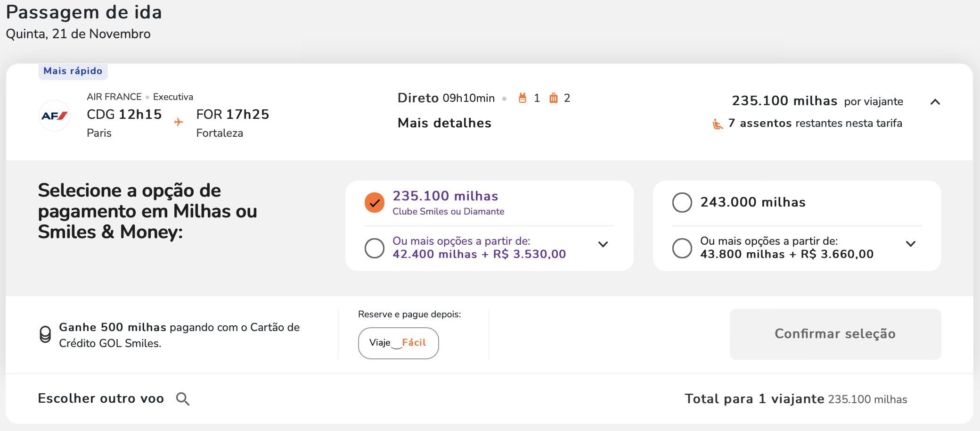Click the Mais rápido badge
The height and width of the screenshot is (431, 980).
pyautogui.click(x=73, y=71)
